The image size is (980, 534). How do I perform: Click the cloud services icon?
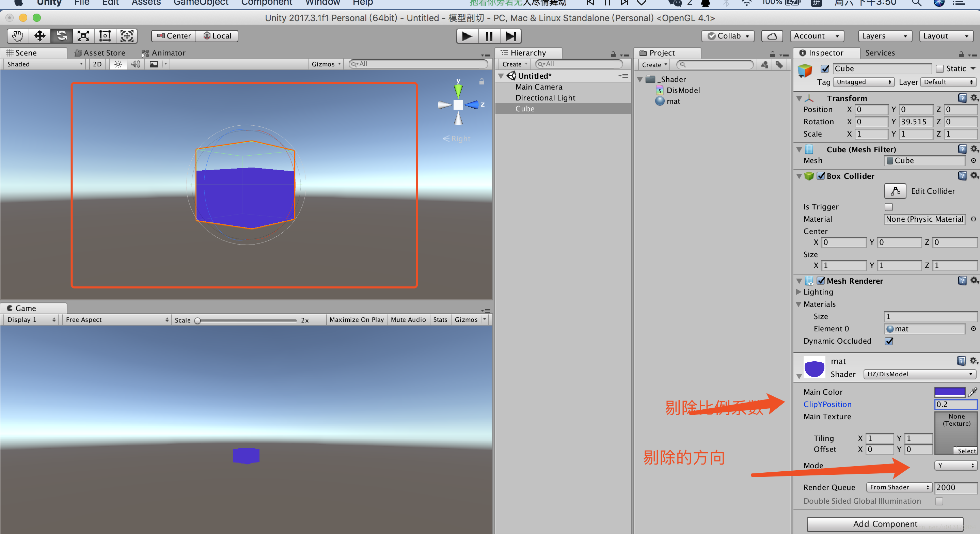tap(772, 36)
